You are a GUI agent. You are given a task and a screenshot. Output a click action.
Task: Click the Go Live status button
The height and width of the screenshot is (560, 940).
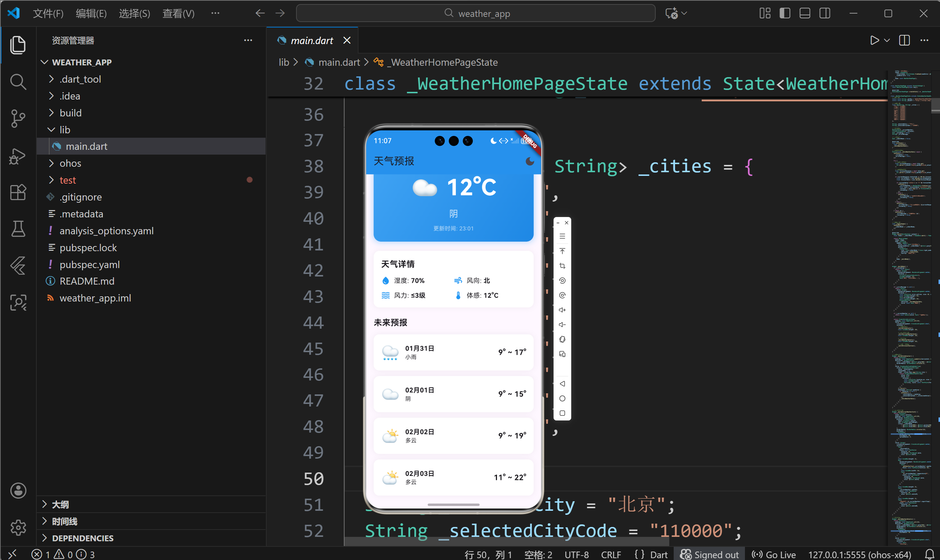(774, 554)
